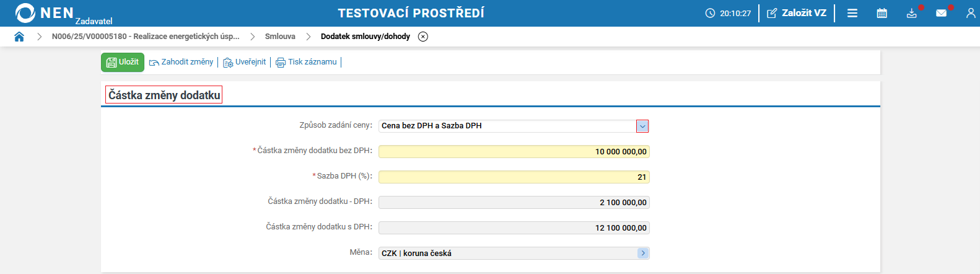
Task: Open the downloads icon with red badge
Action: tap(912, 13)
